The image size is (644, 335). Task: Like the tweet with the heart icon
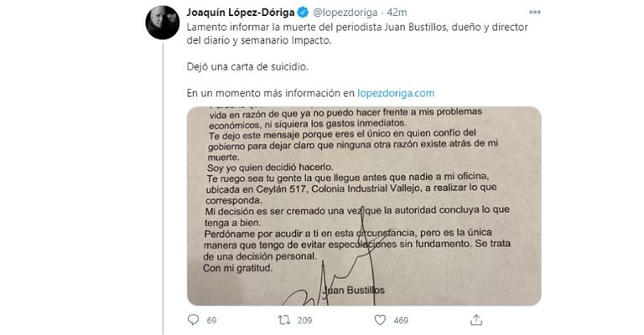coord(381,320)
